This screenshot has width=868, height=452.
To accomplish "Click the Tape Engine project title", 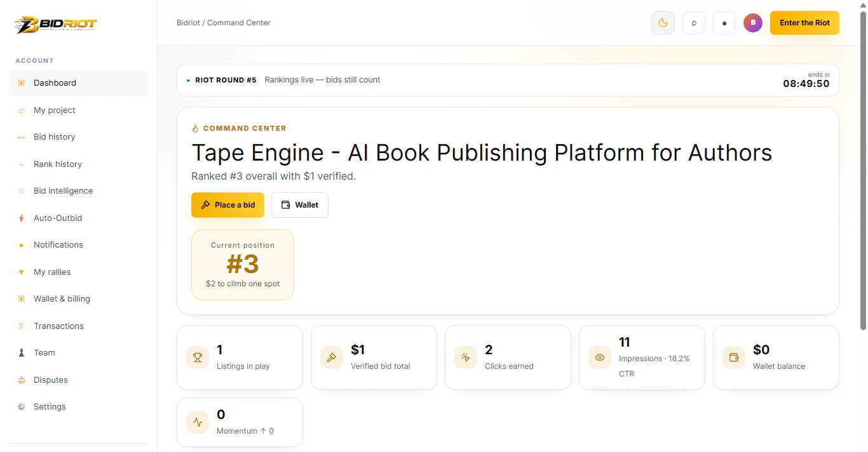I will [482, 153].
